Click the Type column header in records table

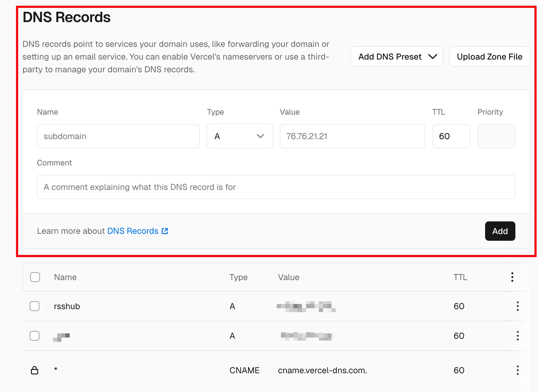238,277
